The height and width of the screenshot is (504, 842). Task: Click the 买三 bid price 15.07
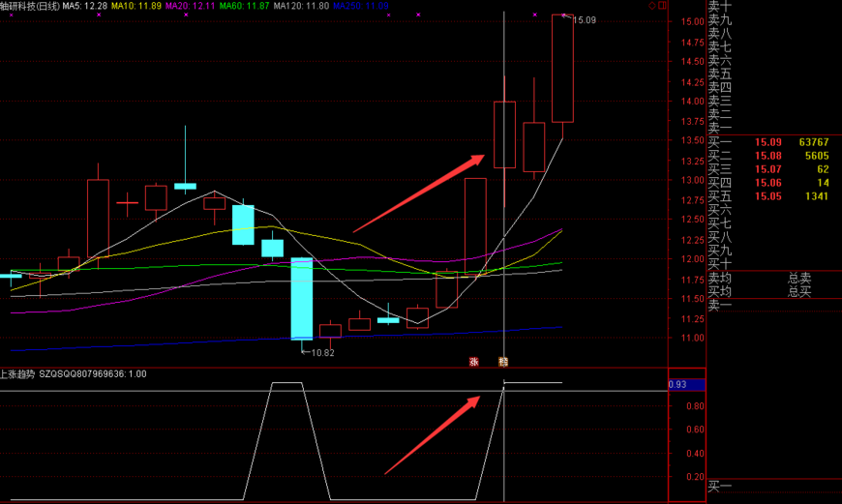click(x=767, y=169)
